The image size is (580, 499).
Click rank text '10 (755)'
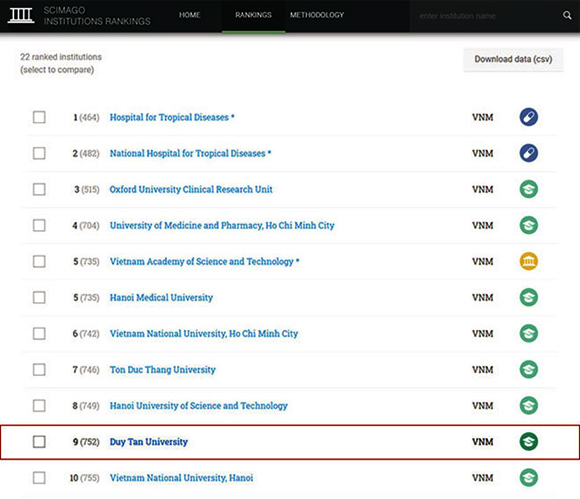click(x=85, y=478)
